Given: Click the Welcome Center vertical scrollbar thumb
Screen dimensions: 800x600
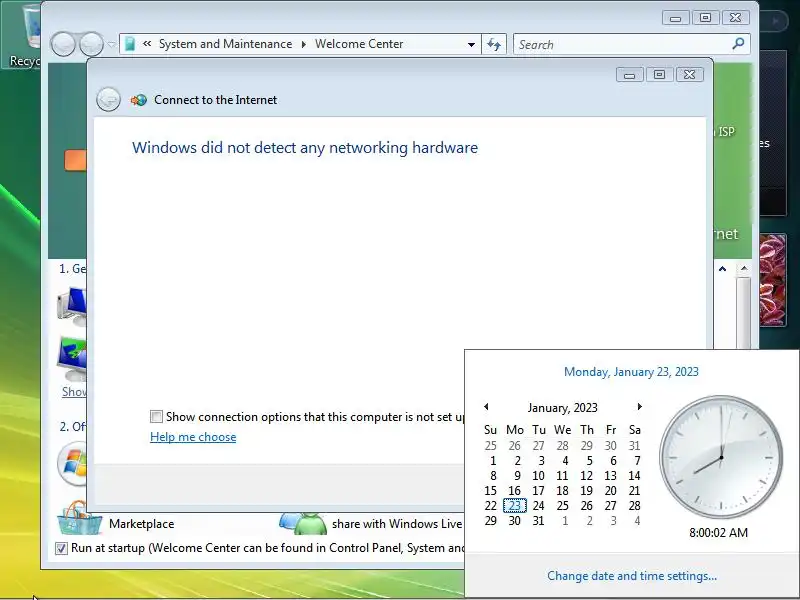Looking at the screenshot, I should click(x=744, y=312).
